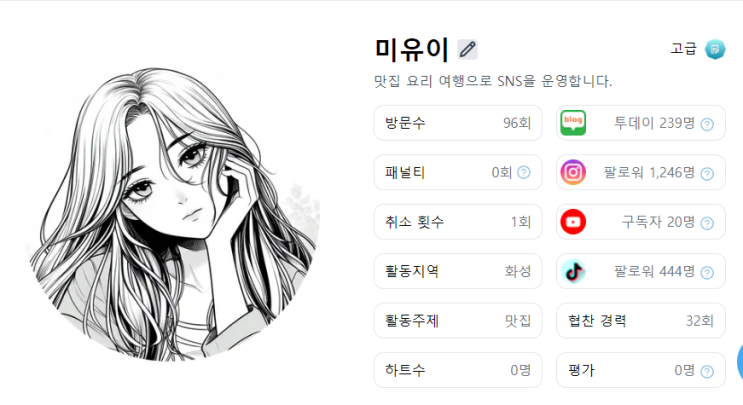This screenshot has width=743, height=405.
Task: Click the 고급 grade badge icon
Action: click(x=715, y=49)
